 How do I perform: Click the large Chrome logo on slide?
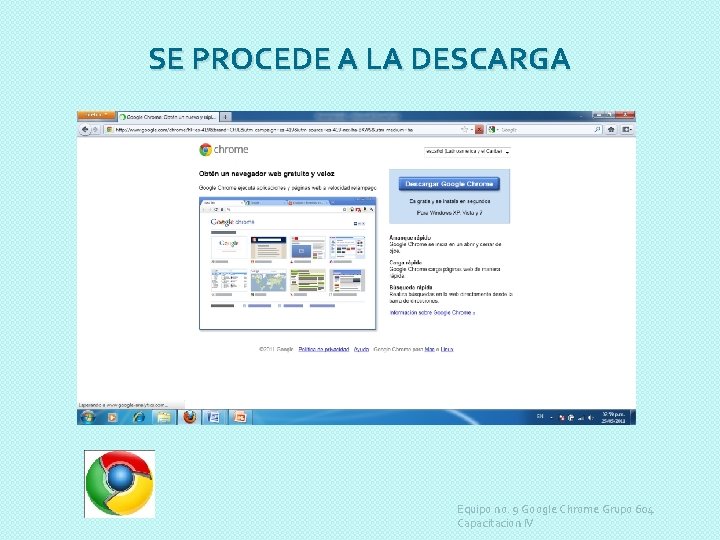(120, 484)
